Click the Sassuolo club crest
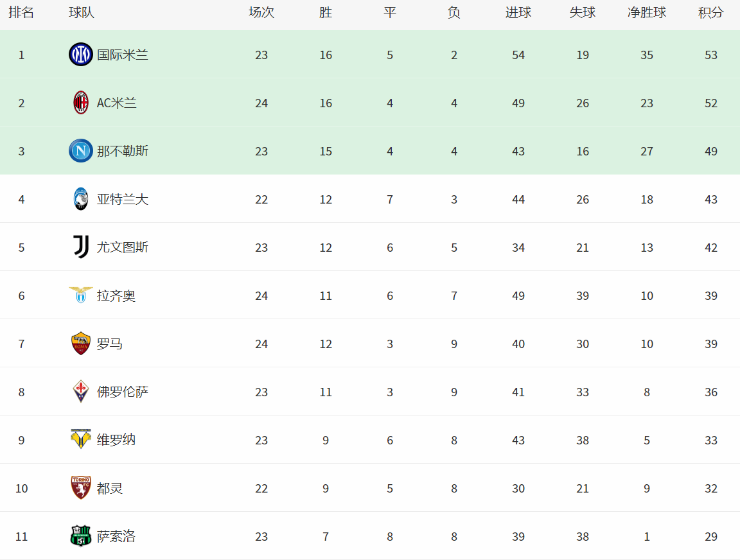Screen dimensions: 740x560 coord(81,536)
